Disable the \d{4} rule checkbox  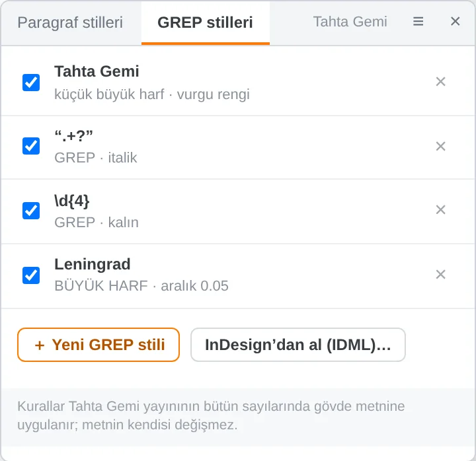[31, 211]
